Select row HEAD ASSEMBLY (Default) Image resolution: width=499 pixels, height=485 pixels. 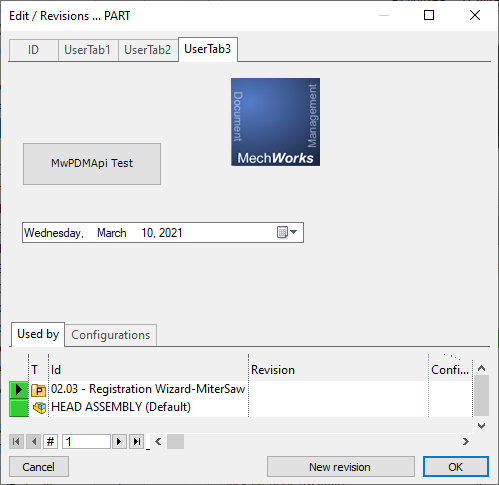pyautogui.click(x=241, y=407)
